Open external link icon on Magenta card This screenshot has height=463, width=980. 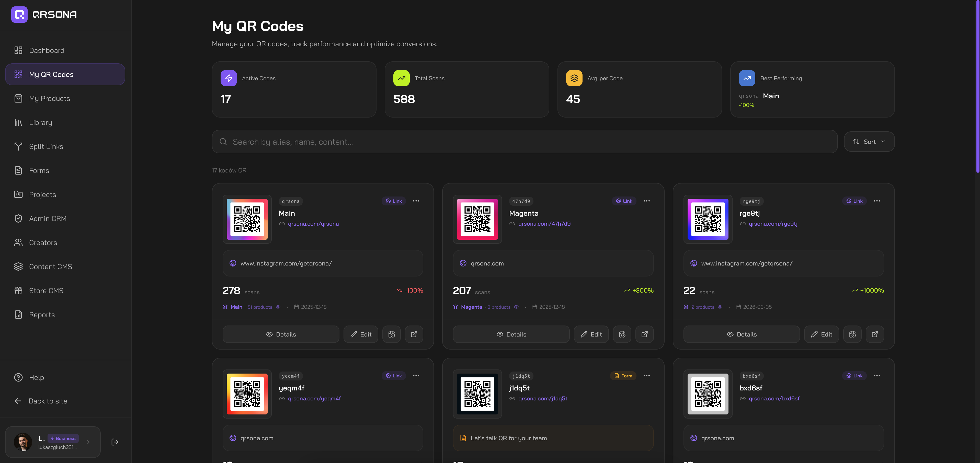tap(644, 334)
